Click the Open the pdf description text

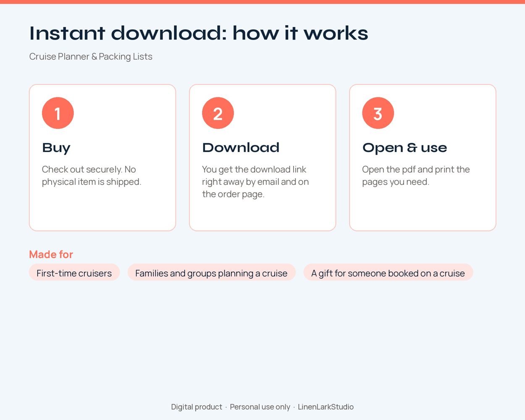pos(416,176)
